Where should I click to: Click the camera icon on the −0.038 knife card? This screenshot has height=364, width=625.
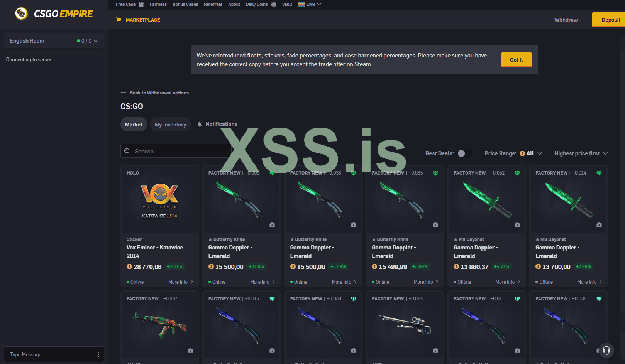(354, 351)
